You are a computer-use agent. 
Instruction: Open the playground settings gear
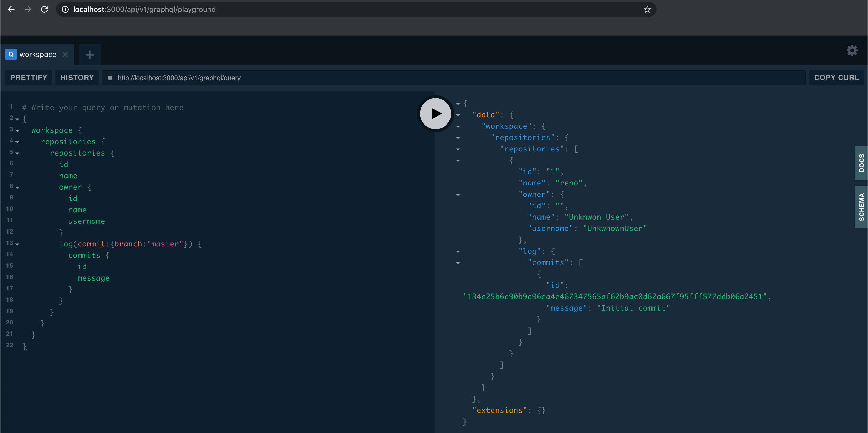(x=852, y=51)
